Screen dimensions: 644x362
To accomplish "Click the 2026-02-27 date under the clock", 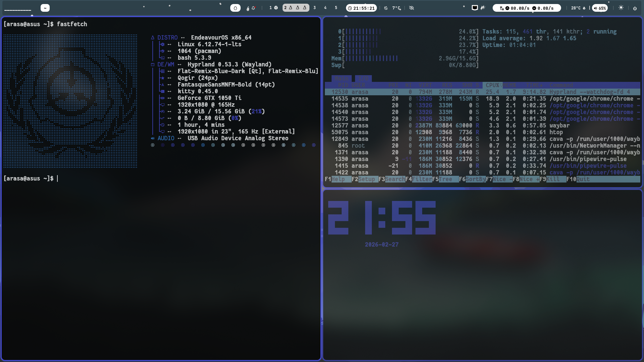I will tap(382, 245).
